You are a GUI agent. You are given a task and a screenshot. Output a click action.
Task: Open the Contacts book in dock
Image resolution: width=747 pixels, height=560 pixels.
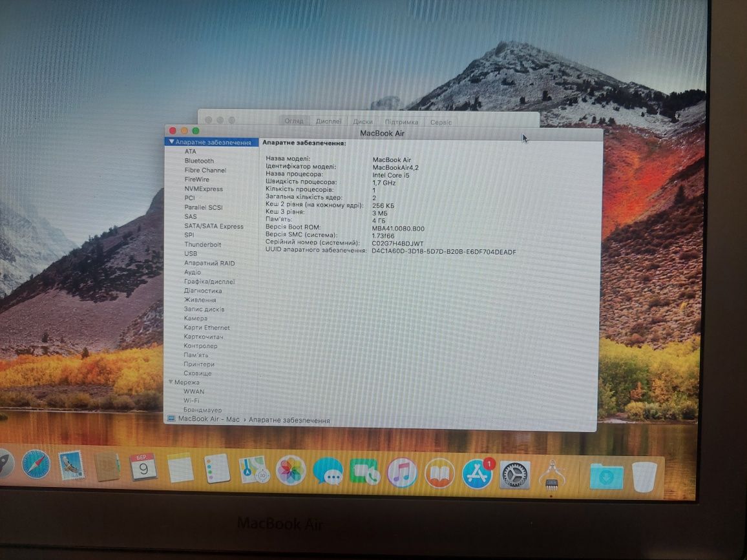pos(107,466)
